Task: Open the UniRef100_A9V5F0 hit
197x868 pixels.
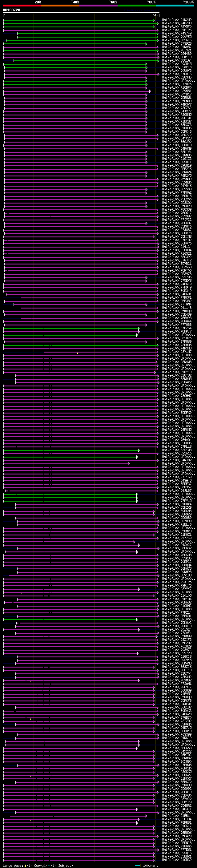Action: pos(177,26)
